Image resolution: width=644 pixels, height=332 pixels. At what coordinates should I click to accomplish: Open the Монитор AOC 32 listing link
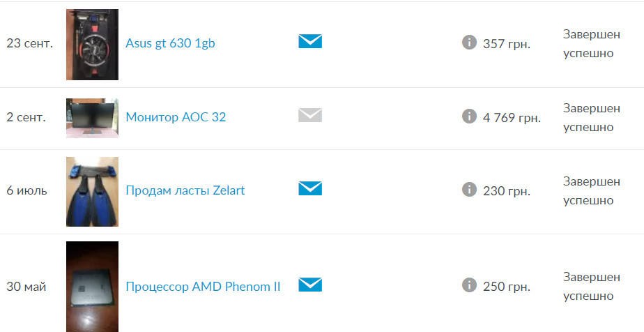coord(176,117)
